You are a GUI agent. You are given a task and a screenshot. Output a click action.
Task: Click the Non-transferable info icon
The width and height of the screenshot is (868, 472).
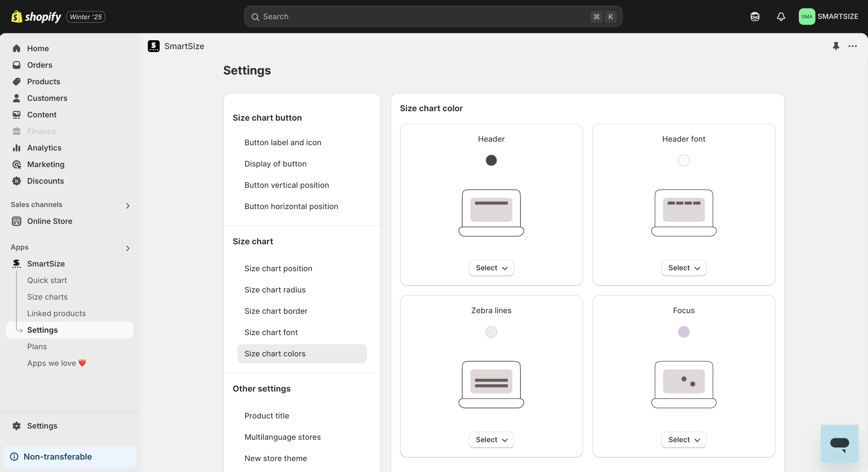pyautogui.click(x=14, y=457)
